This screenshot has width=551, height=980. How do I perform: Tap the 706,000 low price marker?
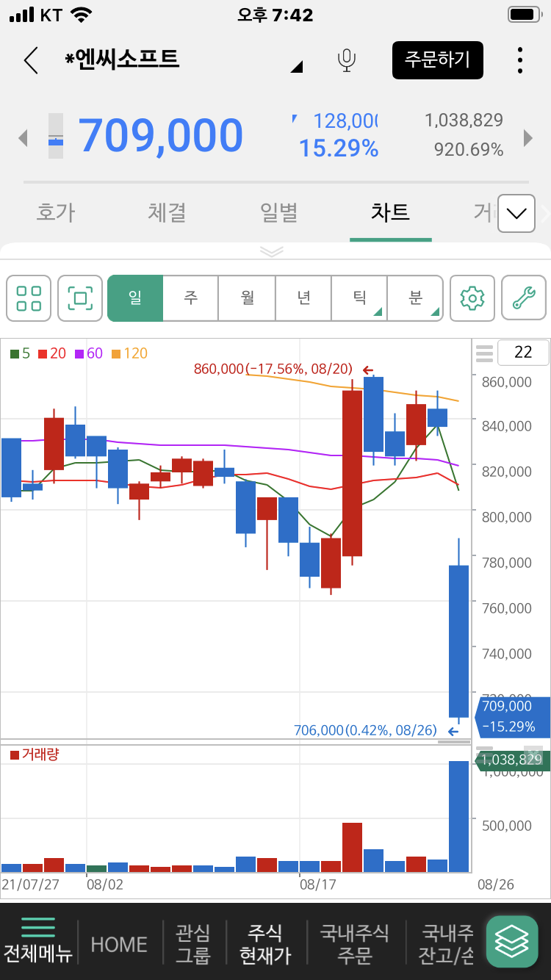376,731
